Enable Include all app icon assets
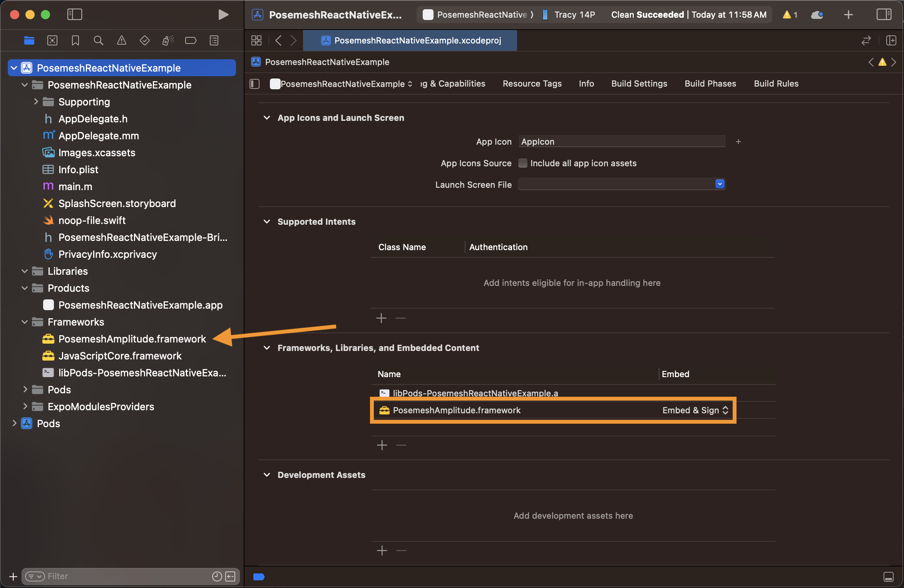The image size is (904, 588). [x=522, y=163]
